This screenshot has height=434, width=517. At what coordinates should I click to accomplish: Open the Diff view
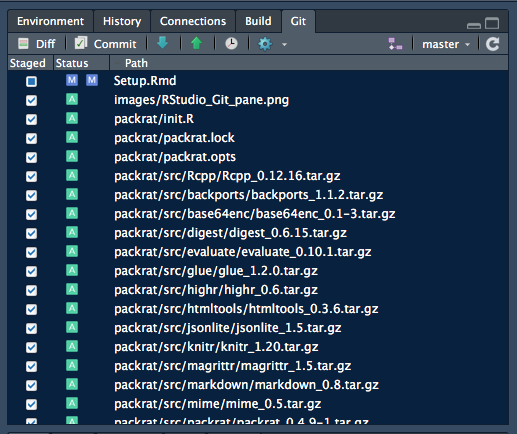(36, 44)
